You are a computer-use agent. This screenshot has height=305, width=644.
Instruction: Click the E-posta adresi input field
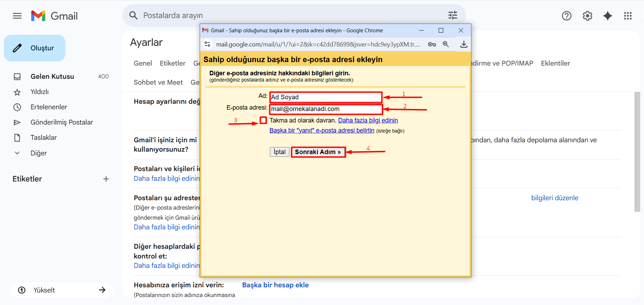[x=326, y=109]
